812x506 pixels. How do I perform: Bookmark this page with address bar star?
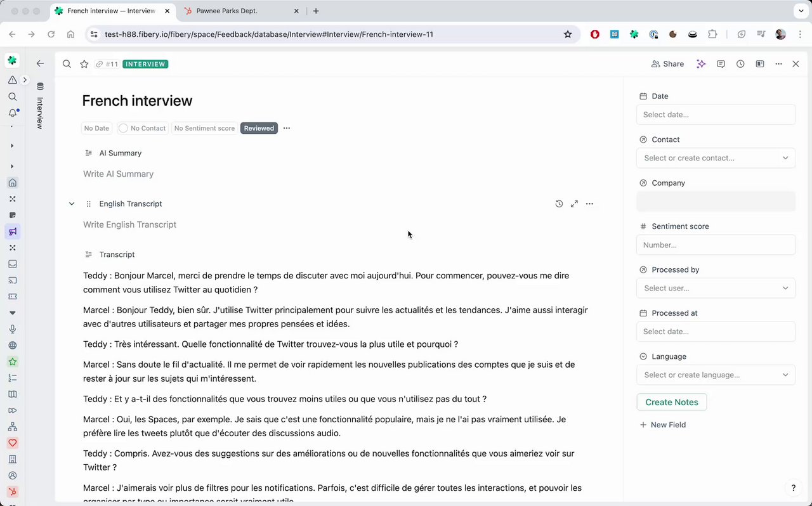click(x=568, y=34)
